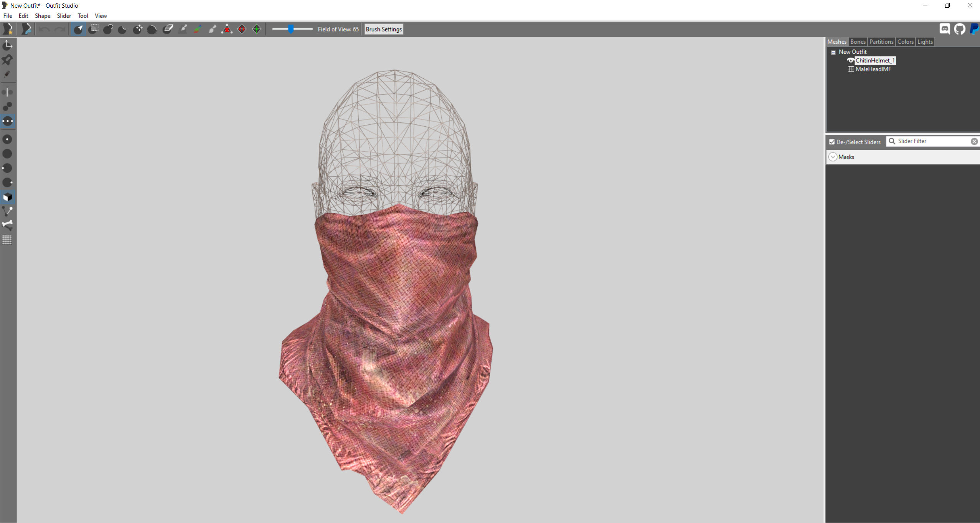Uncheck the De-/Select Sliders checkbox
980x523 pixels.
click(832, 142)
